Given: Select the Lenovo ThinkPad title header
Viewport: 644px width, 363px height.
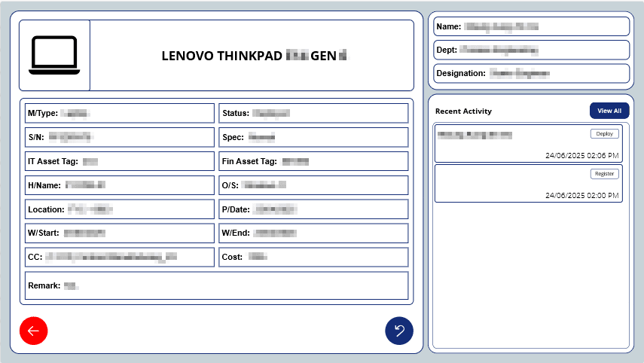Looking at the screenshot, I should 252,56.
